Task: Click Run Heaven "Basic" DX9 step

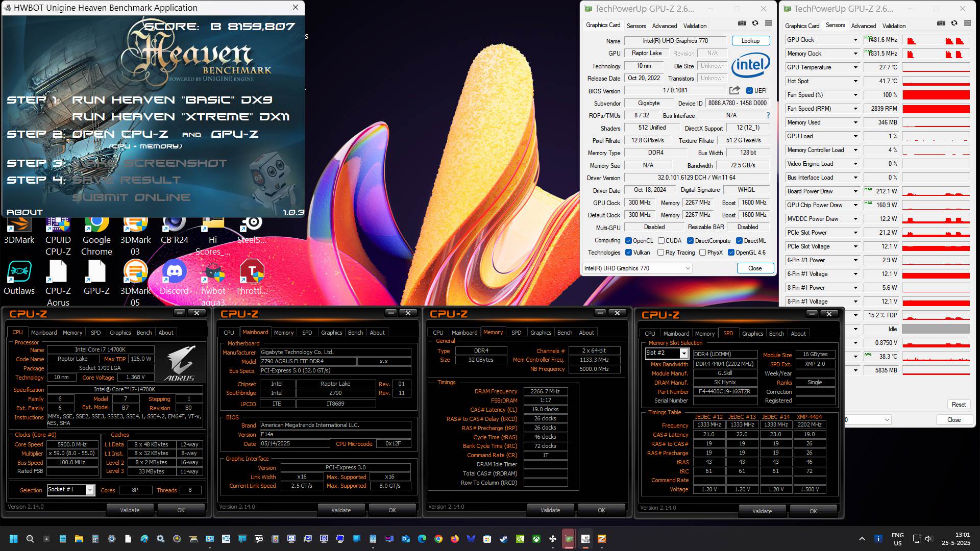Action: point(172,100)
